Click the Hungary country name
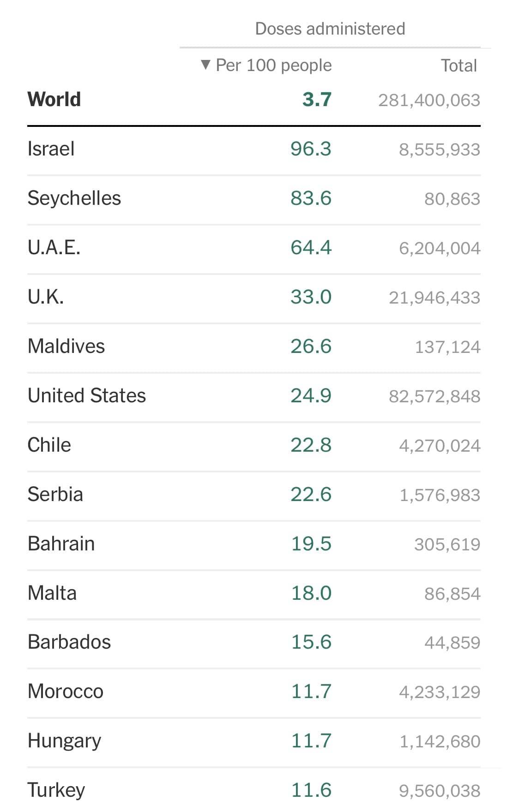The width and height of the screenshot is (519, 812). tap(64, 741)
